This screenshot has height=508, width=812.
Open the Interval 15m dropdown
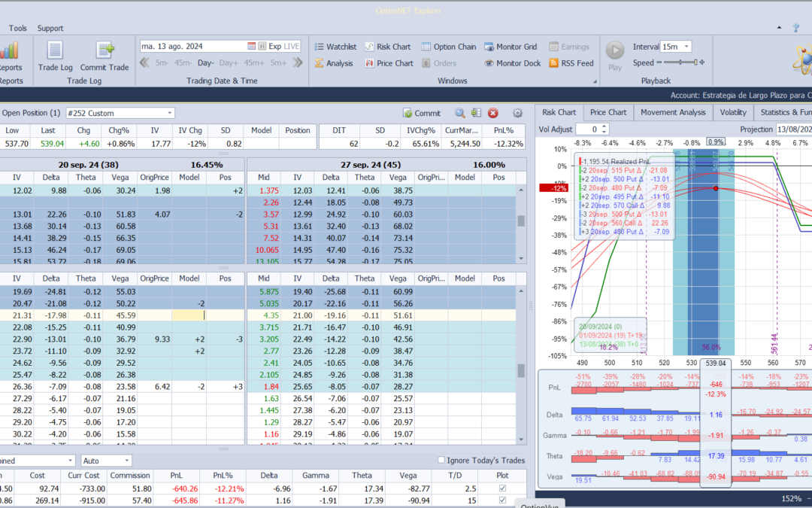[x=686, y=47]
